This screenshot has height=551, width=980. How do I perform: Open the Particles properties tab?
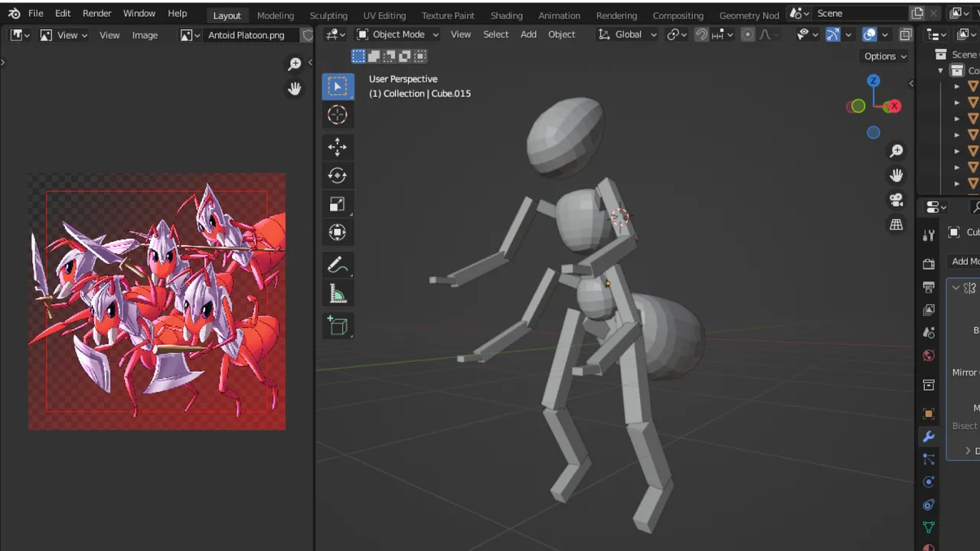(929, 459)
